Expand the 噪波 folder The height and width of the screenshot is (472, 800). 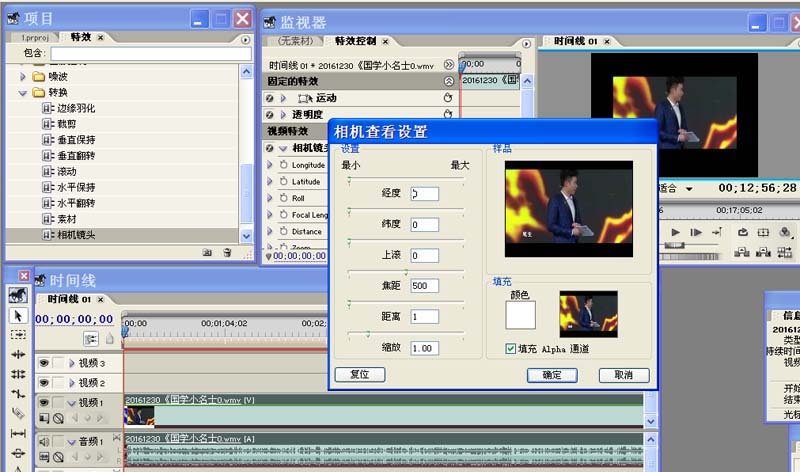(22, 77)
